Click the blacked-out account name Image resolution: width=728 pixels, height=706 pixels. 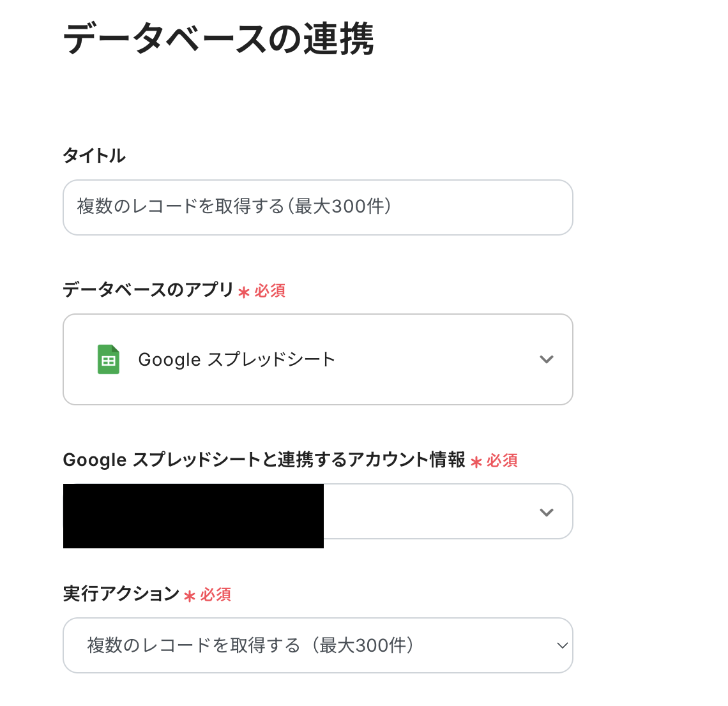point(193,516)
